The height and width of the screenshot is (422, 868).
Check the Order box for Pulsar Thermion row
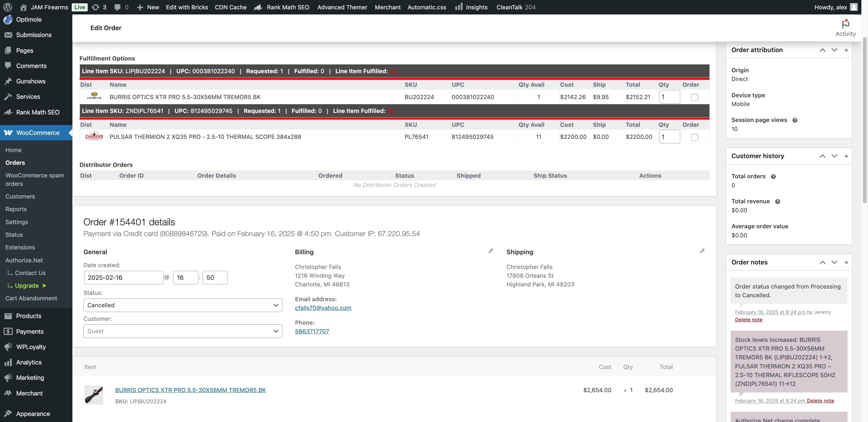click(x=694, y=137)
